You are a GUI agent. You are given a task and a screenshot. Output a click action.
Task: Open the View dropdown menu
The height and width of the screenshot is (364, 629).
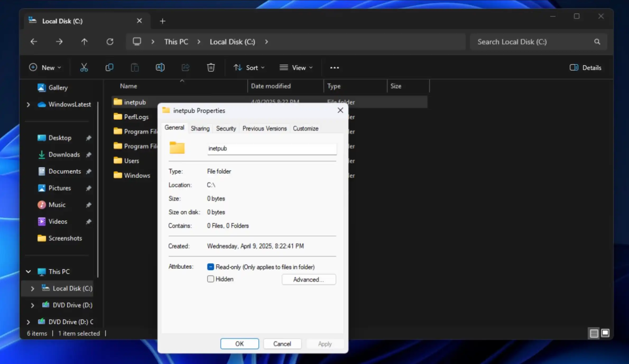coord(296,68)
